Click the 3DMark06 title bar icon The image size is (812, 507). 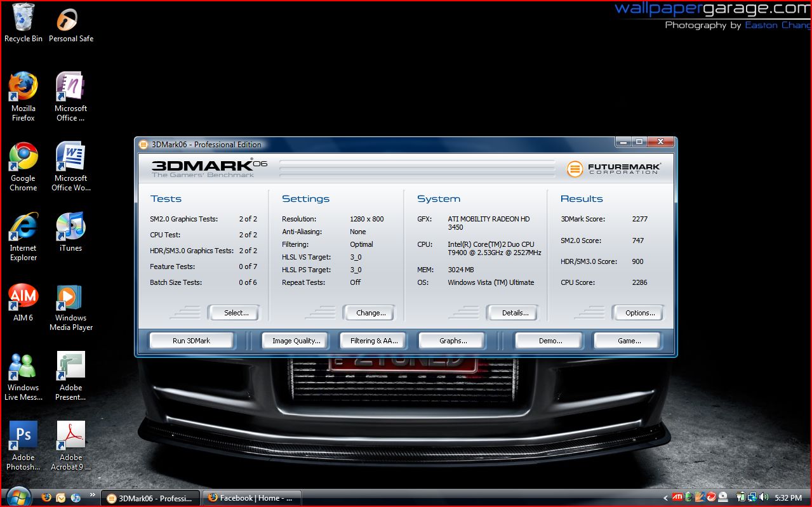coord(143,144)
